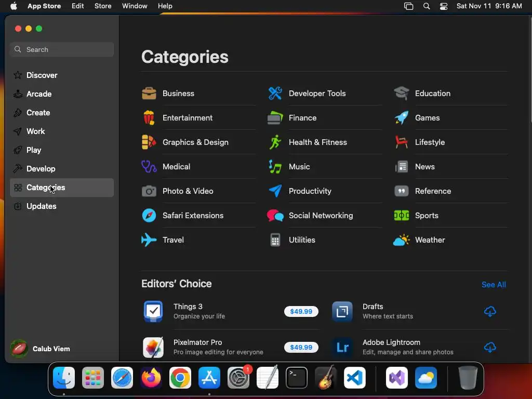Click the Education graduation cap icon
Screen dimensions: 532x399
click(401, 94)
